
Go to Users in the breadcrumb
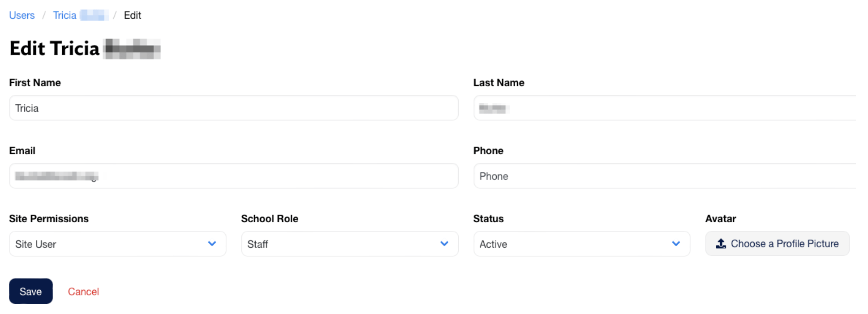click(22, 15)
